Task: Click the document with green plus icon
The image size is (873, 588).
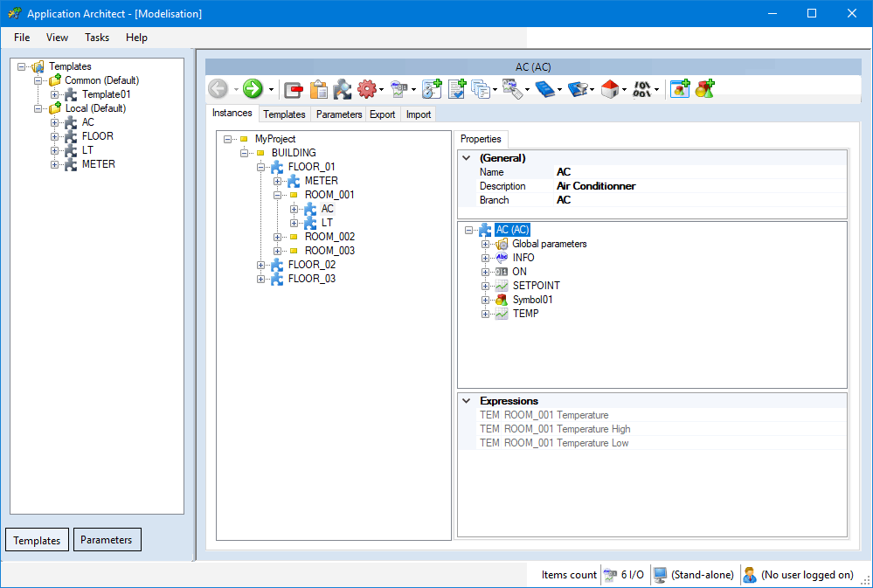Action: (x=432, y=89)
